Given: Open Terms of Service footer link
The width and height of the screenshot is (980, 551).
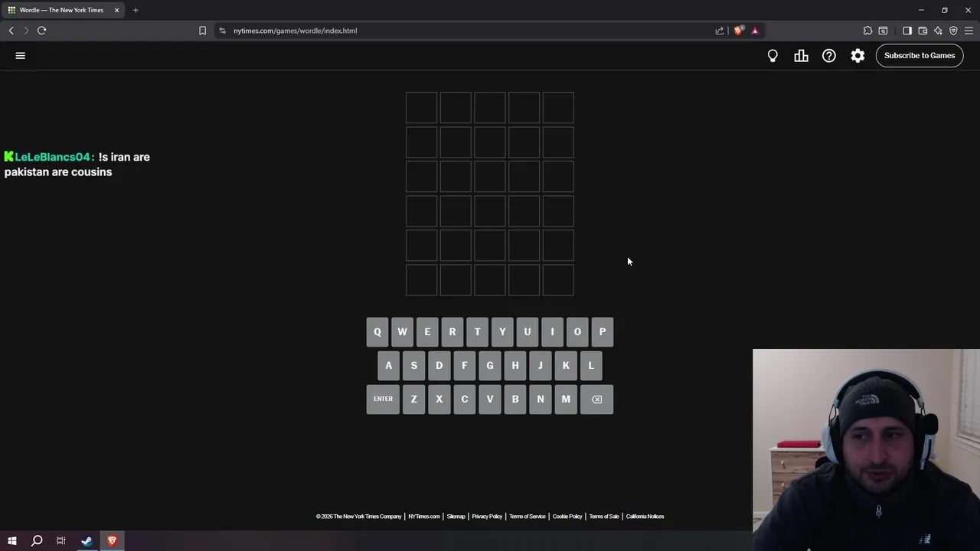Looking at the screenshot, I should pyautogui.click(x=528, y=517).
